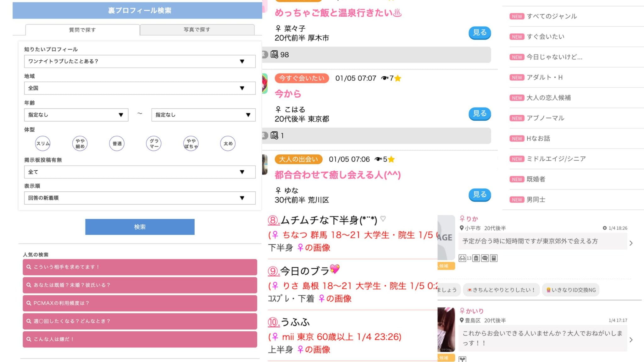Image resolution: width=644 pixels, height=362 pixels.
Task: Click the eye icon beside 01/05 07:06
Action: coord(378,159)
